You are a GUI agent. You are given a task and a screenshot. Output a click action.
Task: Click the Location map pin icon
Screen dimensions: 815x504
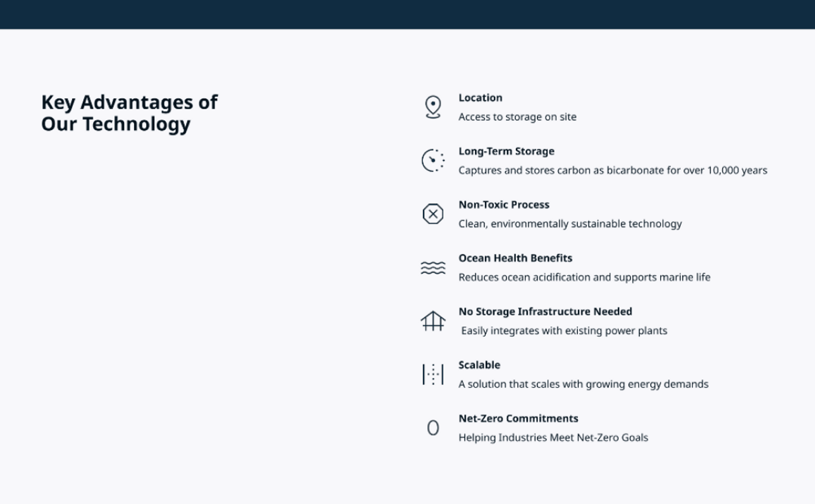pos(433,107)
